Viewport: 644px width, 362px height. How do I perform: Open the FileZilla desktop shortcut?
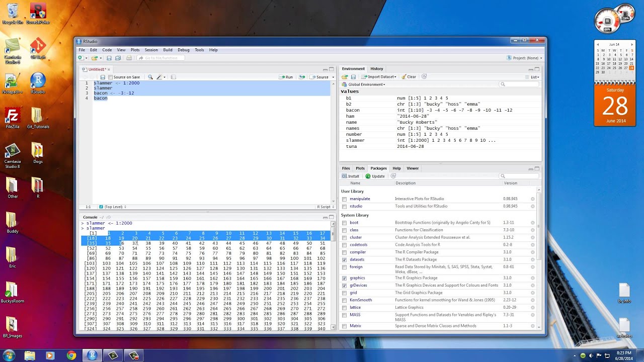[13, 119]
